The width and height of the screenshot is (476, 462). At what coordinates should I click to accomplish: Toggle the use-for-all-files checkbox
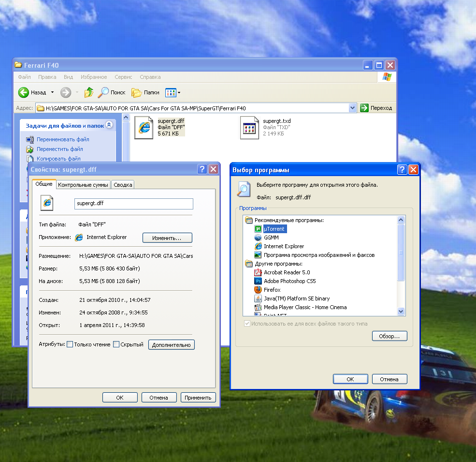[x=247, y=323]
